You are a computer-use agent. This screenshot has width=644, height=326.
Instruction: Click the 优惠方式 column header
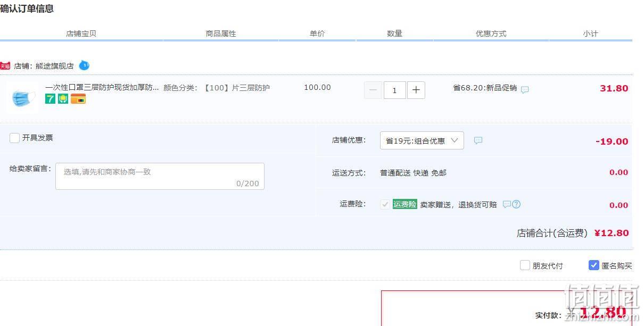coord(491,34)
